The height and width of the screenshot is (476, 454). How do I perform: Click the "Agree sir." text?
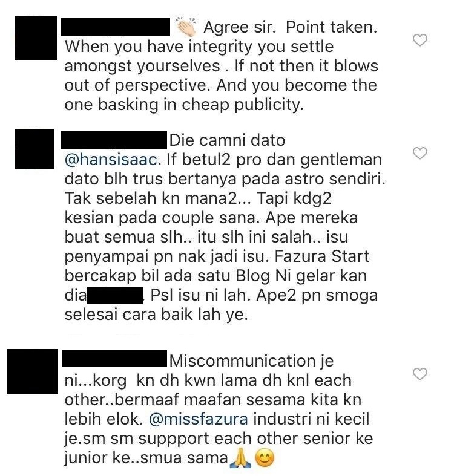point(240,27)
